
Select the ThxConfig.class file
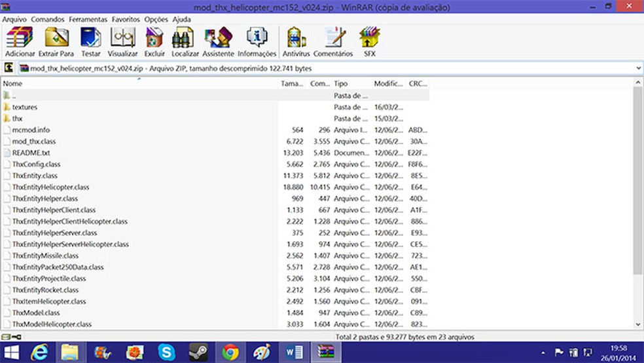click(36, 164)
